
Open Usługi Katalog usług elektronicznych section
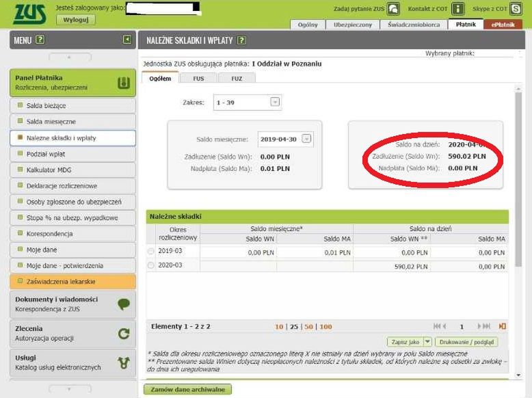point(72,362)
